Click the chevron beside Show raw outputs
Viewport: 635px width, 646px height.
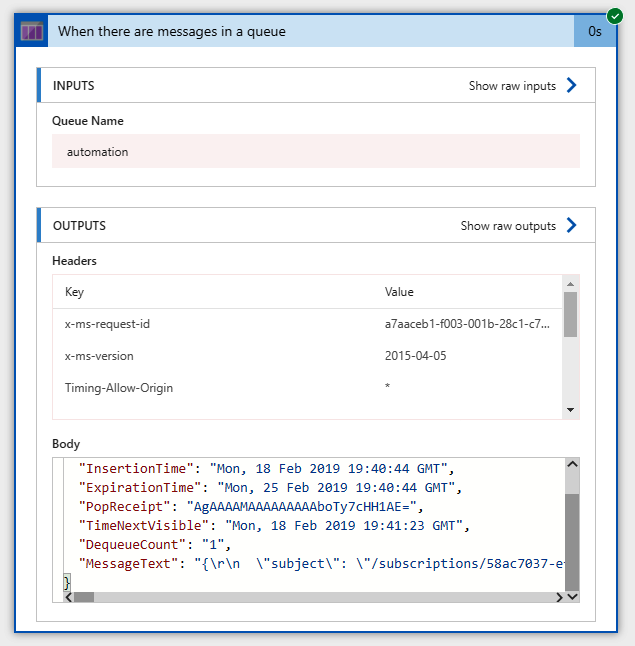(572, 226)
